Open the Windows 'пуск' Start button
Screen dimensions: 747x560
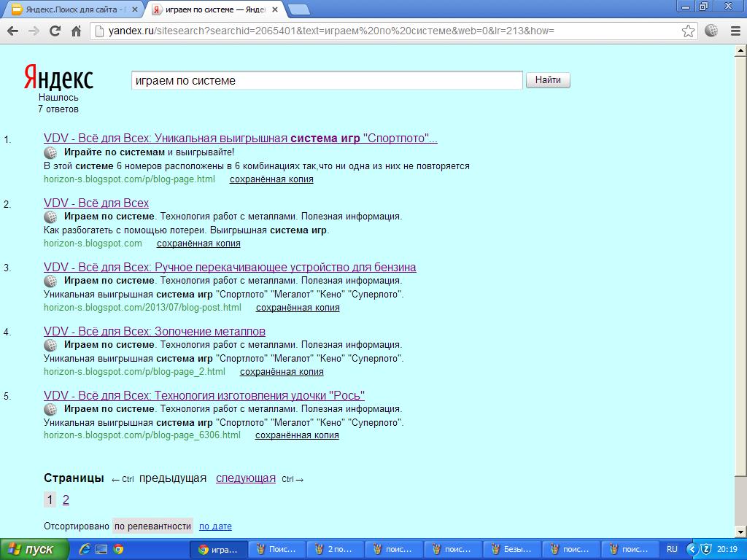(34, 550)
